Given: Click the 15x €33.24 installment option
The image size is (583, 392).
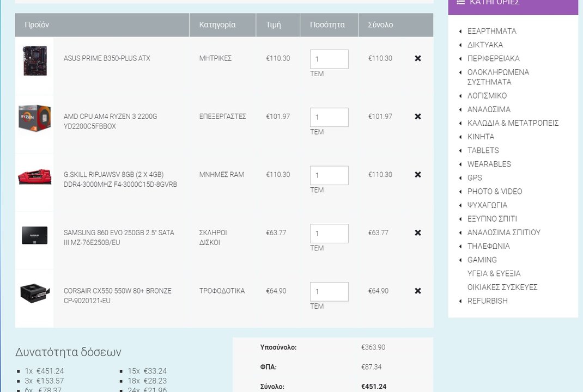Looking at the screenshot, I should click(x=147, y=371).
